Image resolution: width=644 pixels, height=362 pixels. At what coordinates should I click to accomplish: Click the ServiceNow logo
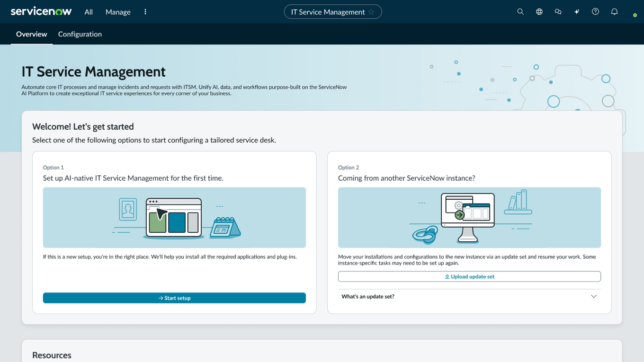41,12
